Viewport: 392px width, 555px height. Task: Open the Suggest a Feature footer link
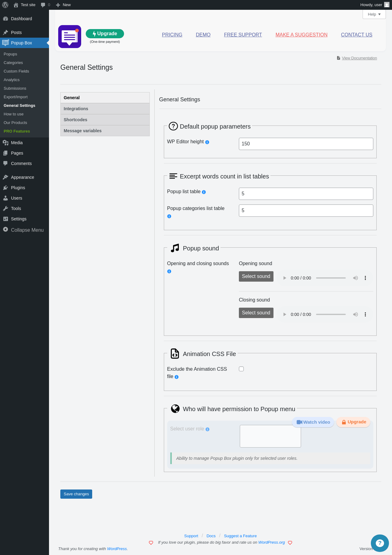pos(240,536)
